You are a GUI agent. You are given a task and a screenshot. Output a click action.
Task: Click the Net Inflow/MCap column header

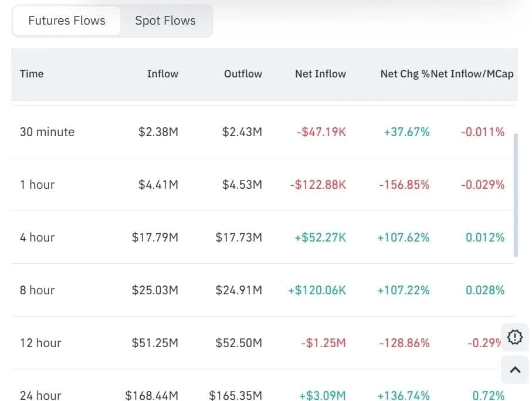pyautogui.click(x=472, y=74)
